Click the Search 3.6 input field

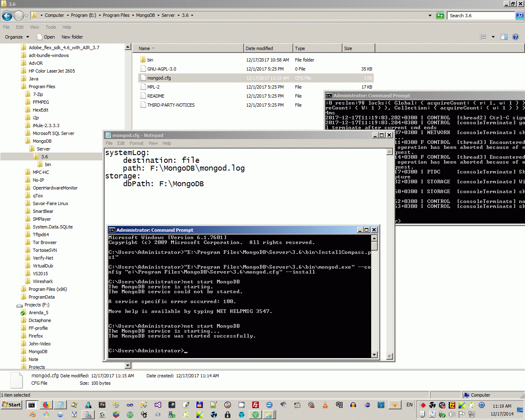[481, 16]
